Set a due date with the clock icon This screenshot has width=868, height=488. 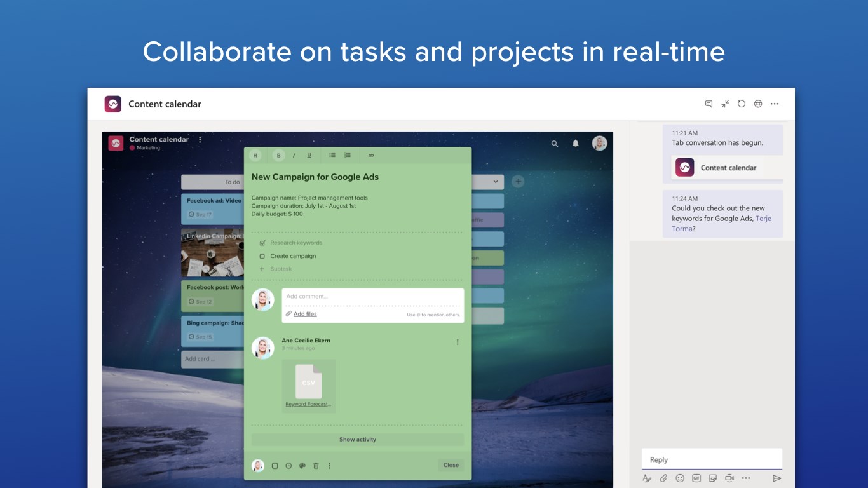288,466
